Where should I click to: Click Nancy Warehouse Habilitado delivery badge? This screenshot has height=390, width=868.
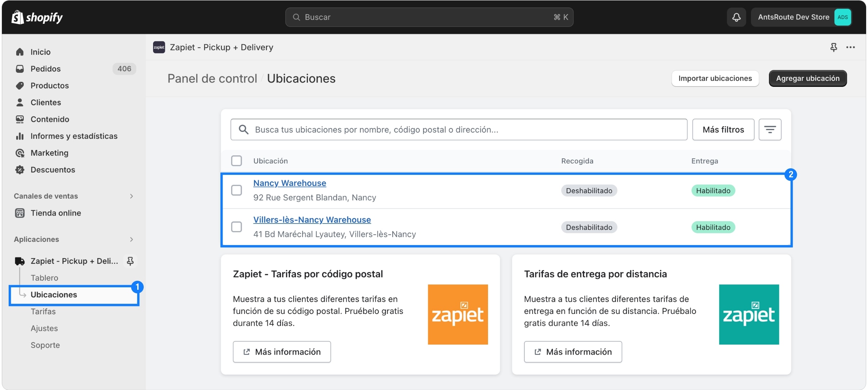click(x=713, y=191)
